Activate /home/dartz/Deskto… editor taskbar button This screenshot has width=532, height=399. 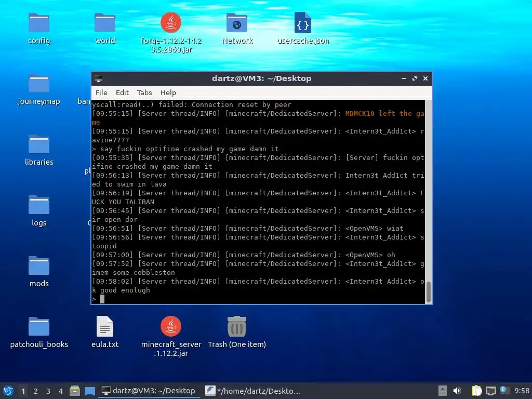coord(254,391)
